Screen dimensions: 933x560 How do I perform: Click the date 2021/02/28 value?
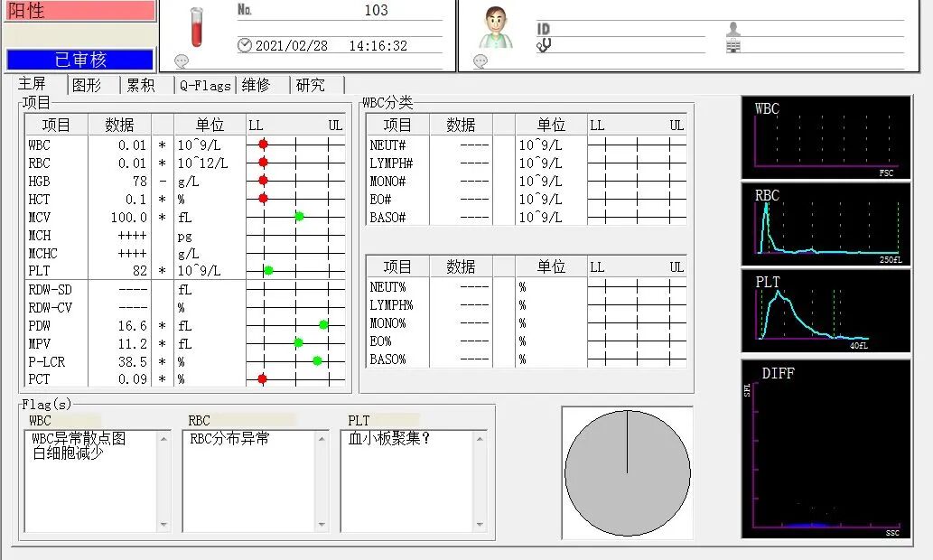click(x=292, y=46)
